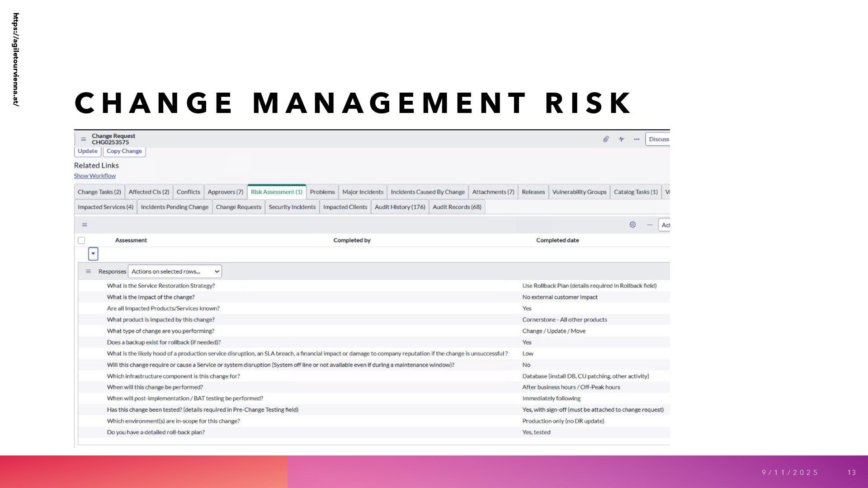This screenshot has width=868, height=488.
Task: Open the assessment list hamburger menu
Action: (x=85, y=225)
